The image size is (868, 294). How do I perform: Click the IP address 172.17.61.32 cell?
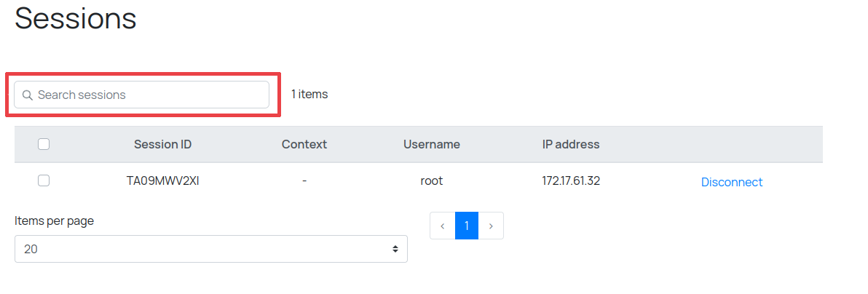pyautogui.click(x=571, y=181)
